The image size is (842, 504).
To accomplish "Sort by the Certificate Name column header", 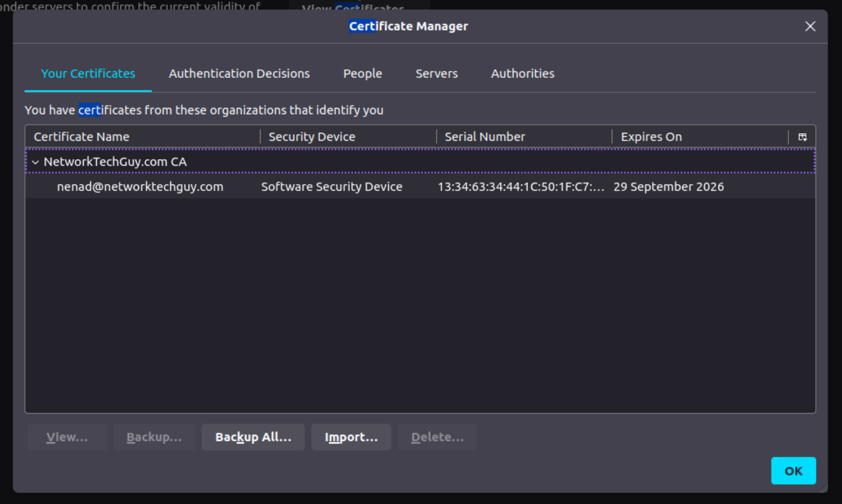I will (143, 137).
